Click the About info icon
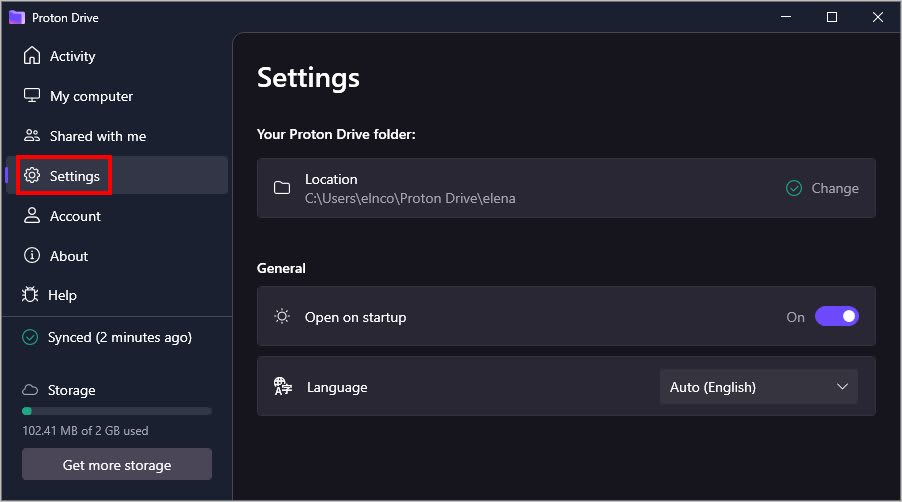Image resolution: width=902 pixels, height=502 pixels. [x=32, y=255]
